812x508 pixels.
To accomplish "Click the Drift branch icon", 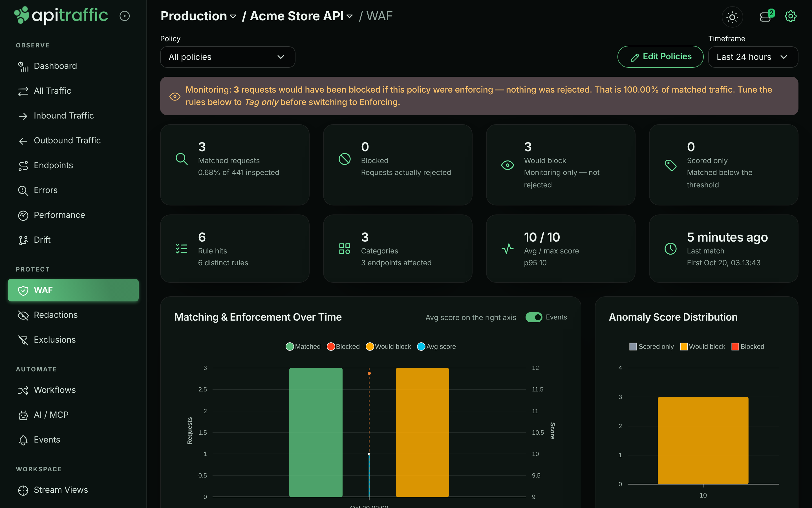I will tap(23, 240).
